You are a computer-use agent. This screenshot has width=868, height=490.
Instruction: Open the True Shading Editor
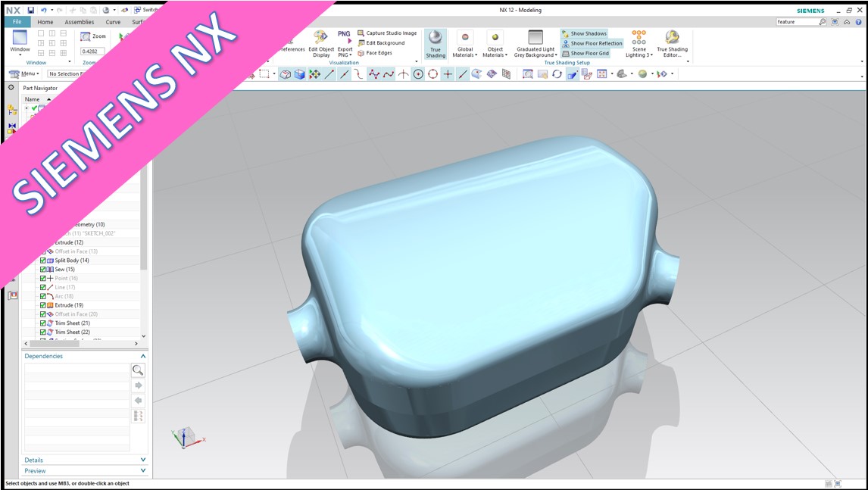tap(672, 44)
